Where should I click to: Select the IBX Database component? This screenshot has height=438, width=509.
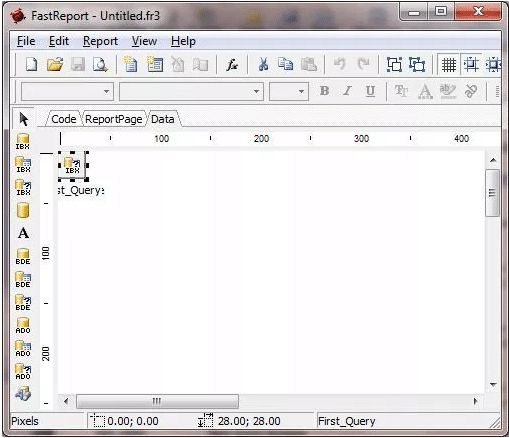[23, 141]
